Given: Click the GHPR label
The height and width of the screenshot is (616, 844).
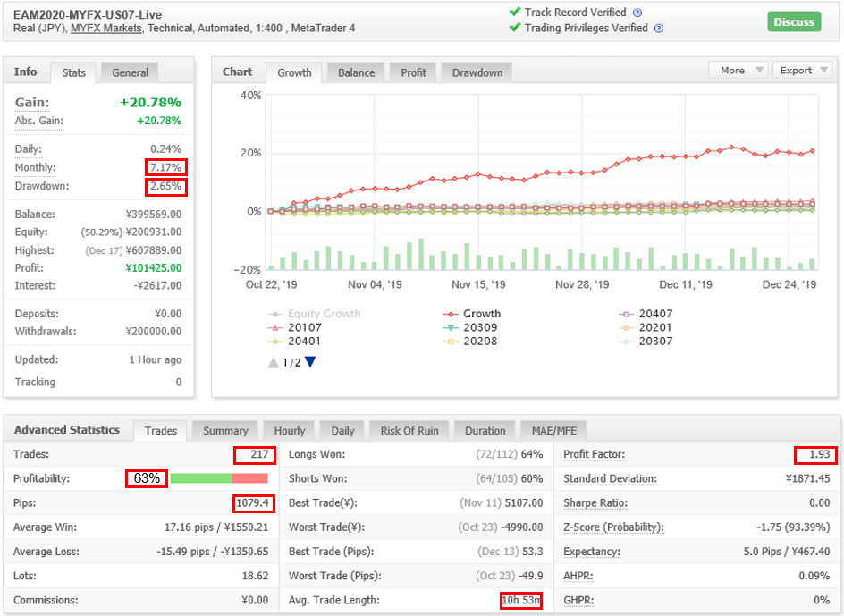Looking at the screenshot, I should click(578, 601).
